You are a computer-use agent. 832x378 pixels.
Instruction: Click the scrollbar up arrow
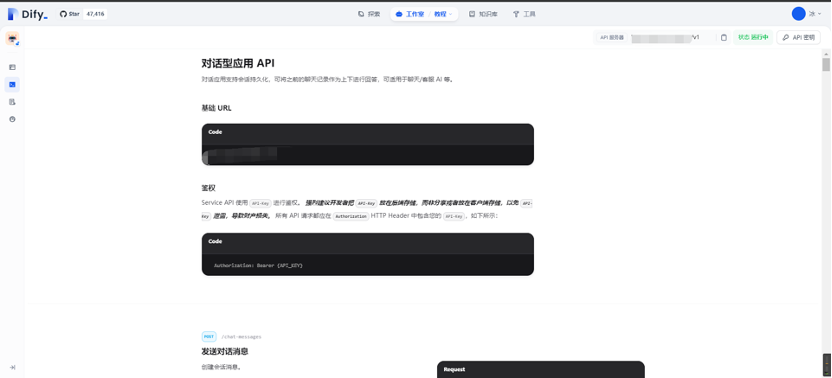826,53
